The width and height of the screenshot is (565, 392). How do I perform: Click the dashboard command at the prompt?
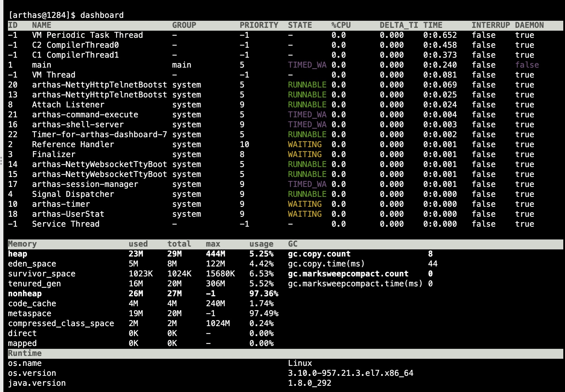coord(102,15)
